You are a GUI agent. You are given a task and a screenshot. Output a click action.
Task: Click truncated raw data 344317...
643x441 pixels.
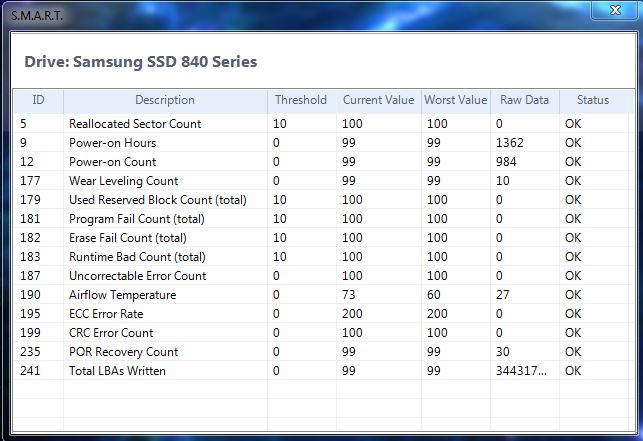521,371
